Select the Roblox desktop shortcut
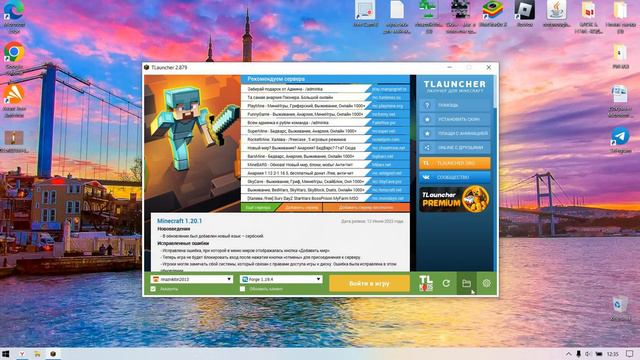Screen dimensions: 640x360 524,14
